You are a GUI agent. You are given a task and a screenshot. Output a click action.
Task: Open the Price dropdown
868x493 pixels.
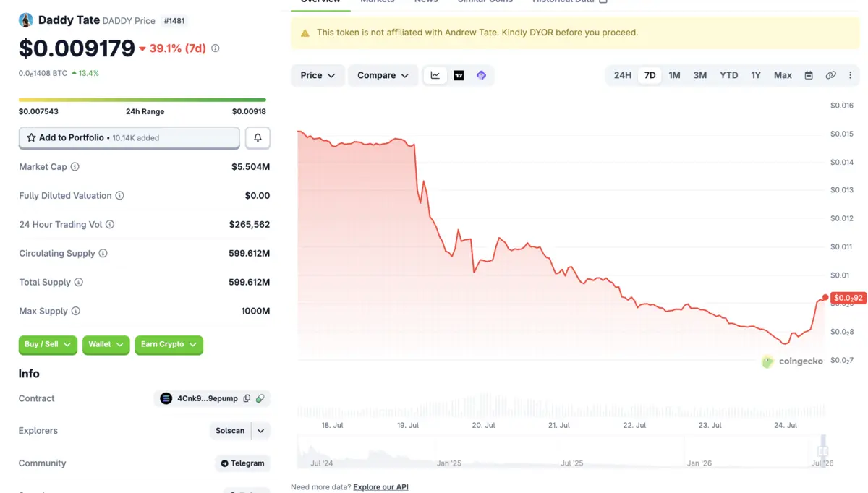tap(318, 75)
